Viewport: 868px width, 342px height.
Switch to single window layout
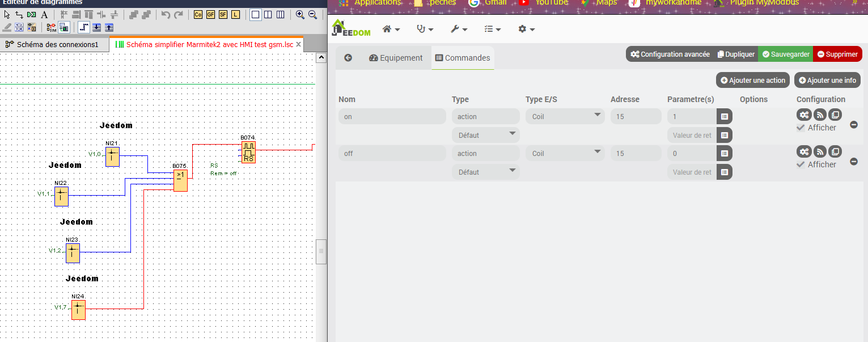(255, 15)
